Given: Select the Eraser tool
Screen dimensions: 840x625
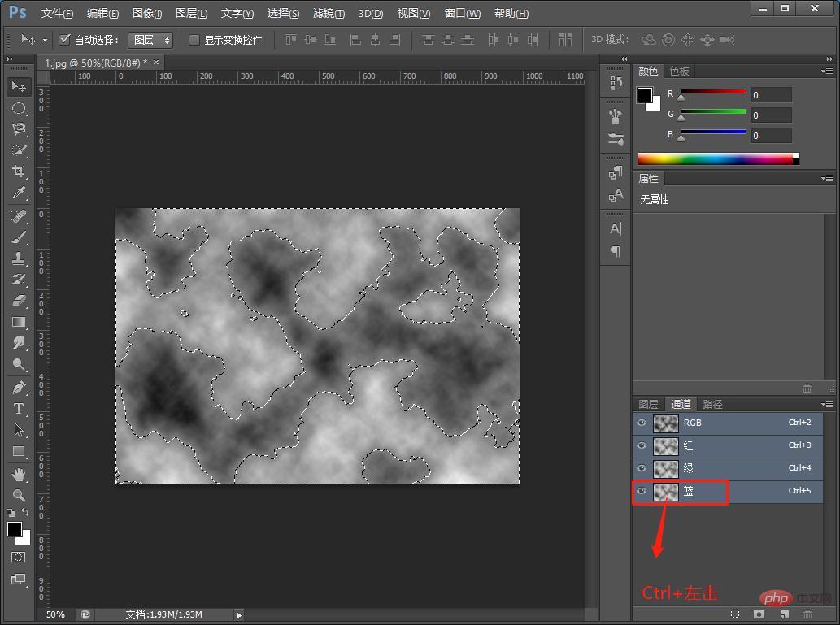Looking at the screenshot, I should pos(19,301).
